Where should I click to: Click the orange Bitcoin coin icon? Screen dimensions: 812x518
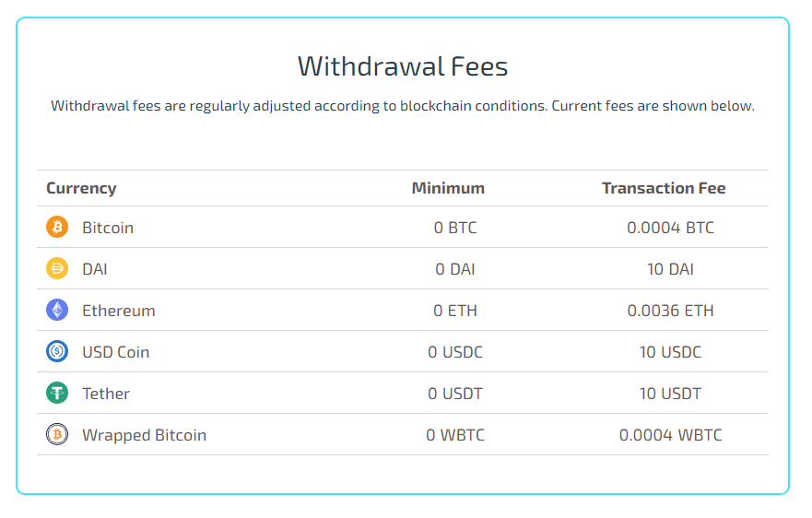tap(57, 227)
